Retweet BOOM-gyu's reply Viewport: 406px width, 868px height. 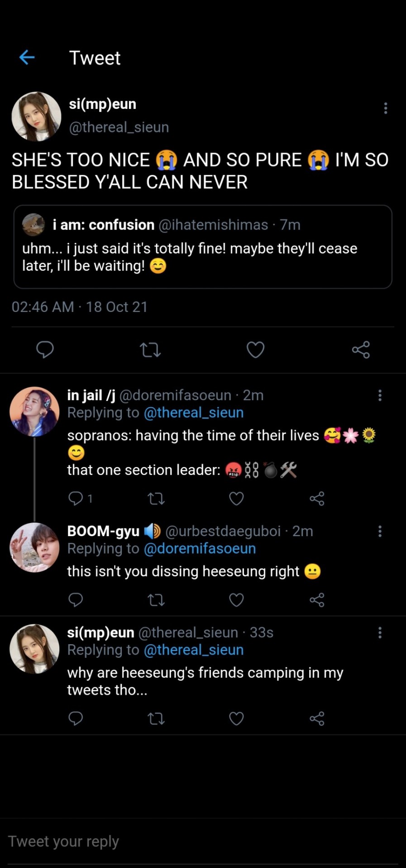pyautogui.click(x=156, y=600)
